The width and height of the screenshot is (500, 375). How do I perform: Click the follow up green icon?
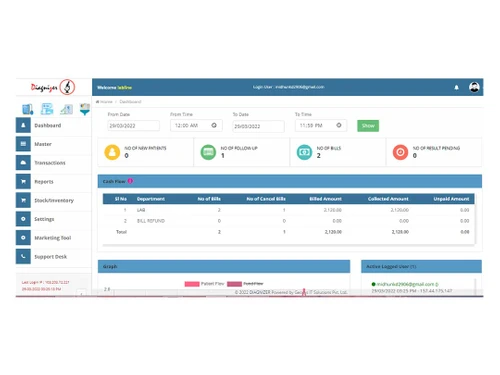tap(208, 152)
